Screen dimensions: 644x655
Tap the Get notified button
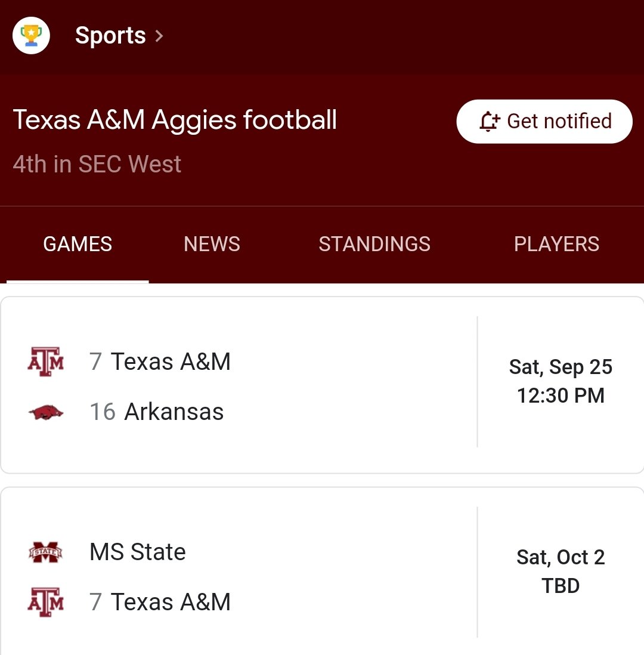544,122
